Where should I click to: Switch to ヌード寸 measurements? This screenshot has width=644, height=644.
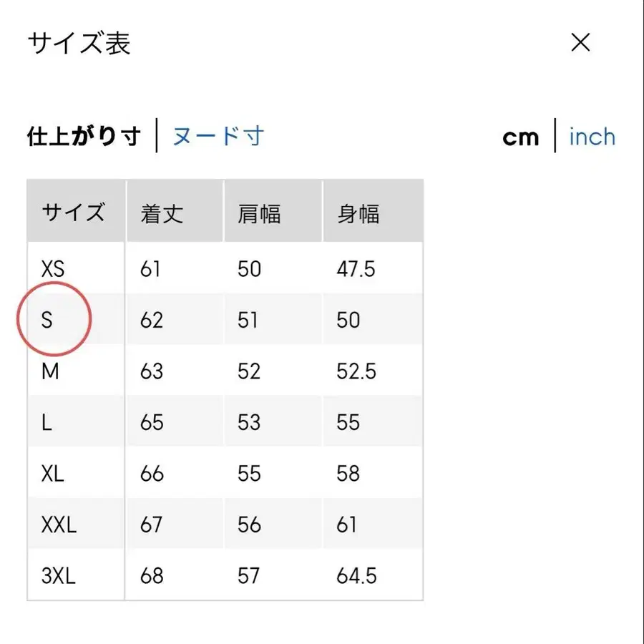pos(217,135)
